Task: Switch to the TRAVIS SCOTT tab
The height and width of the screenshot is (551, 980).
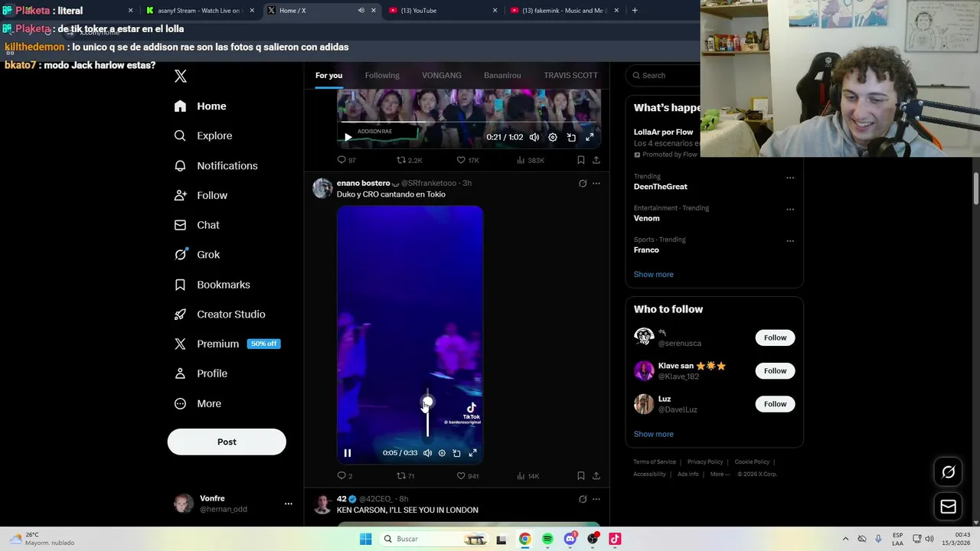Action: 570,75
